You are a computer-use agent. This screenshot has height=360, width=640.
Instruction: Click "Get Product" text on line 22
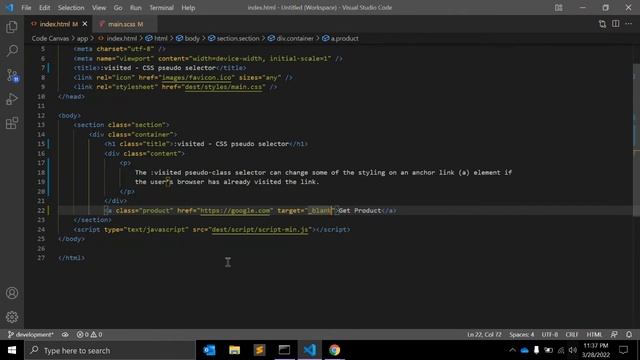360,211
